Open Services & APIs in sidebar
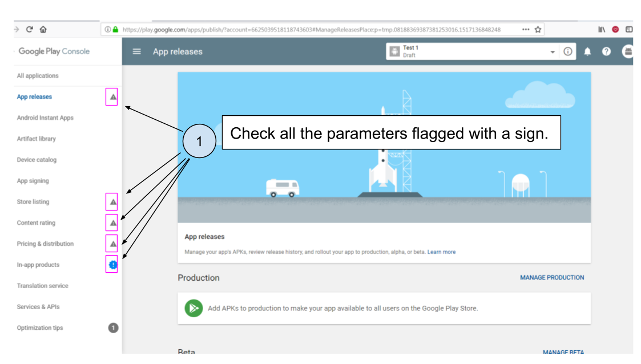Image resolution: width=641 pixels, height=364 pixels. coord(38,307)
